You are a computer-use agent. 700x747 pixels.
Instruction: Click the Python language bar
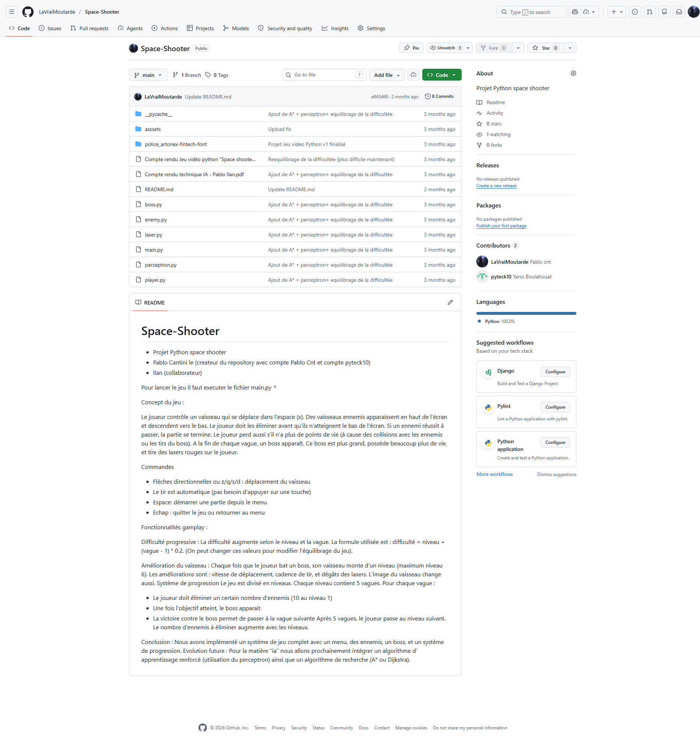tap(526, 313)
